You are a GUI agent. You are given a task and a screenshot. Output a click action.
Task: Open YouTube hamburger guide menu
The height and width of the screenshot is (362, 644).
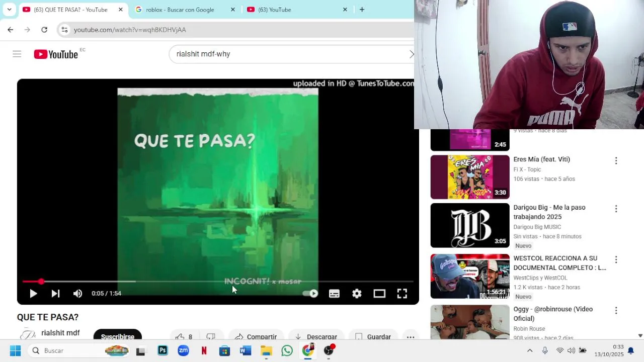point(17,54)
